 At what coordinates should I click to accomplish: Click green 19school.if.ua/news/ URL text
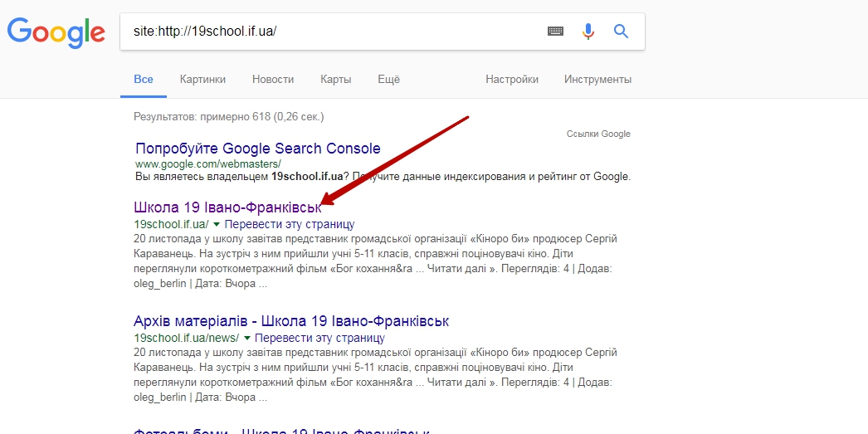click(x=187, y=338)
